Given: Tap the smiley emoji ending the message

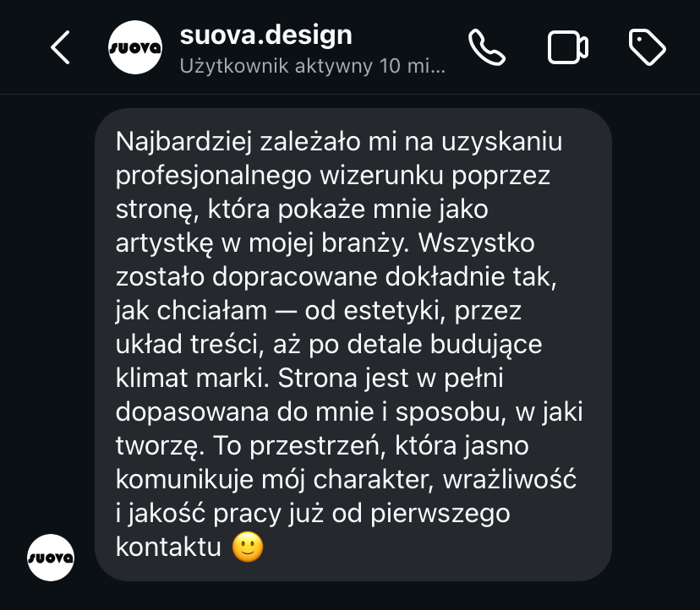Looking at the screenshot, I should pyautogui.click(x=248, y=547).
